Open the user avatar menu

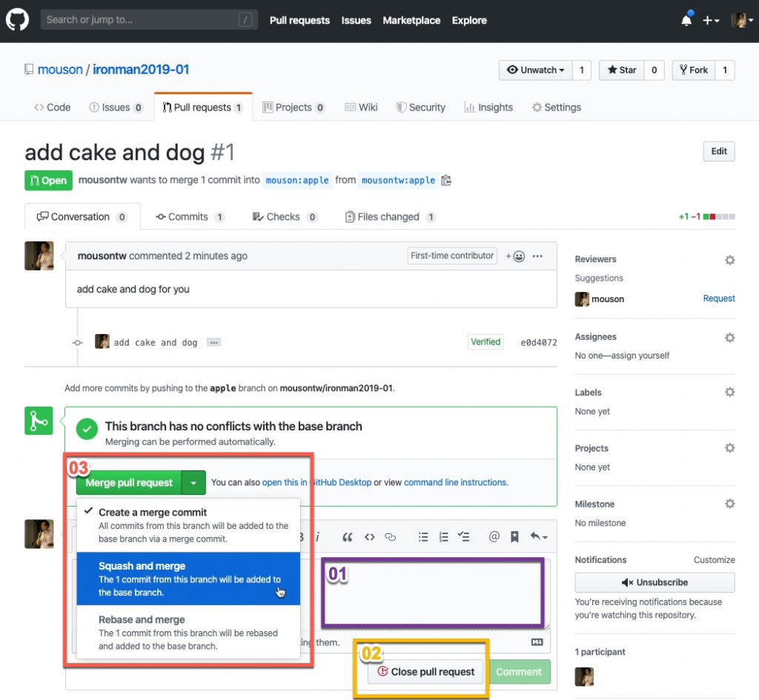point(742,20)
